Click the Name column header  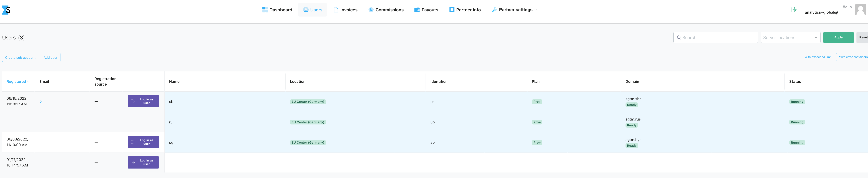tap(174, 82)
